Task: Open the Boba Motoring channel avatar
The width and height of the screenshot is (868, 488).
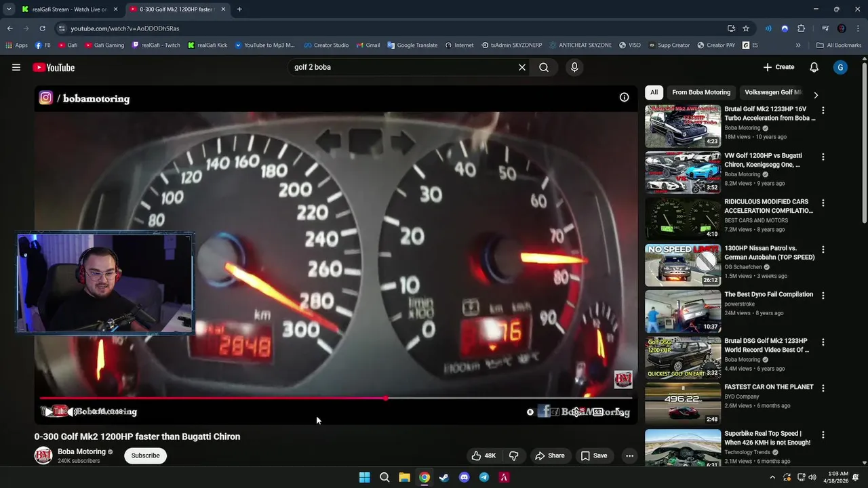Action: pos(43,455)
